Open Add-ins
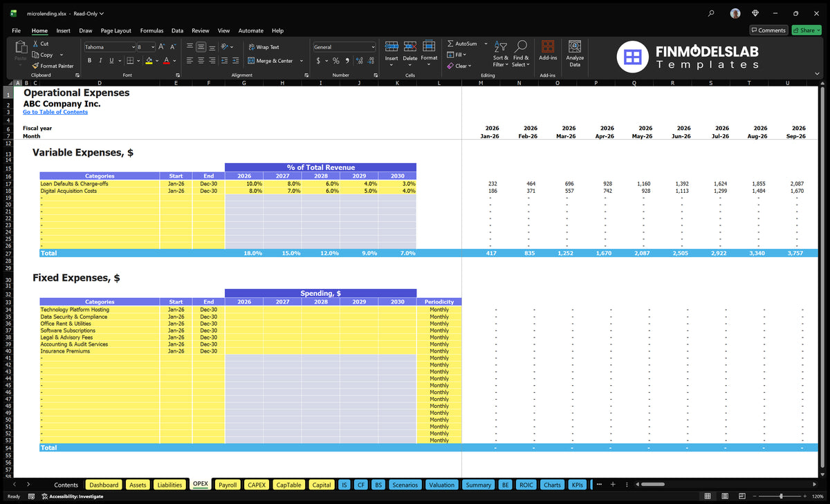 pos(548,50)
